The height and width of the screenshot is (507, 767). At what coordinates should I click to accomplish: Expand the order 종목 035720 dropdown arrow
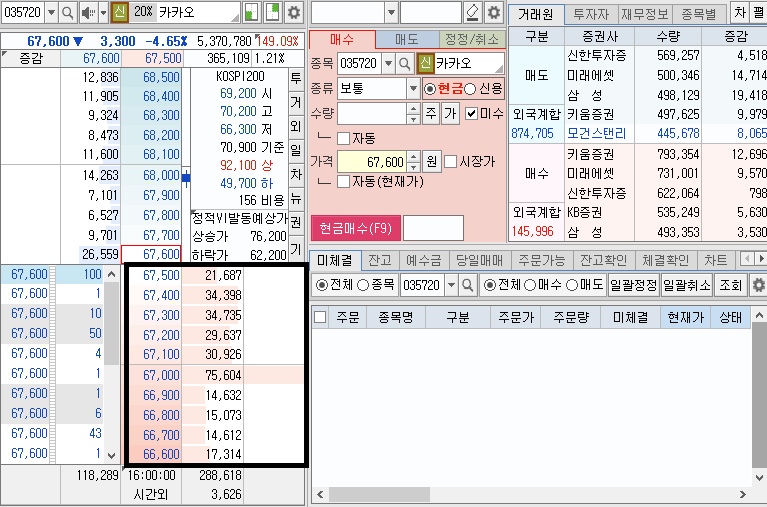pos(388,63)
